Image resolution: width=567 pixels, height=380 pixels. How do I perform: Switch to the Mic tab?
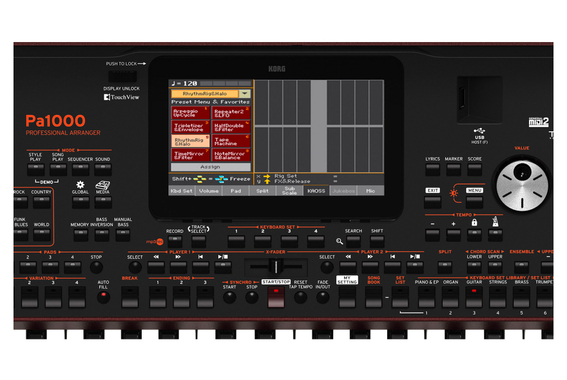coord(370,191)
